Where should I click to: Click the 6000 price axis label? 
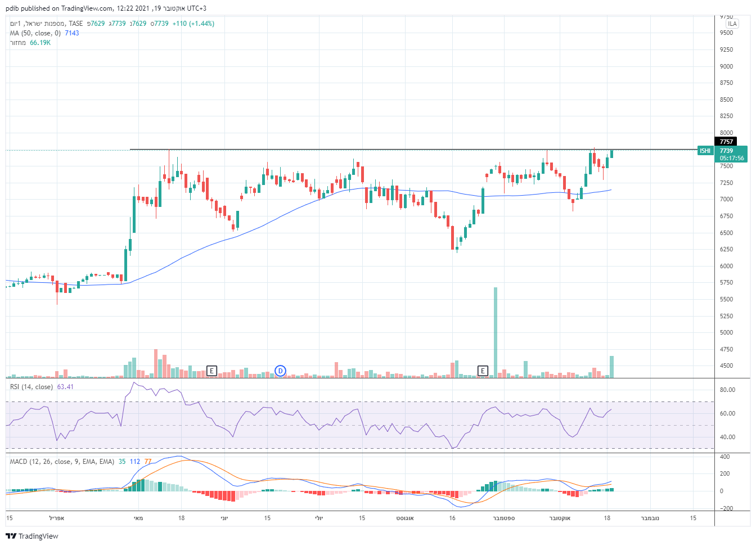pyautogui.click(x=726, y=266)
